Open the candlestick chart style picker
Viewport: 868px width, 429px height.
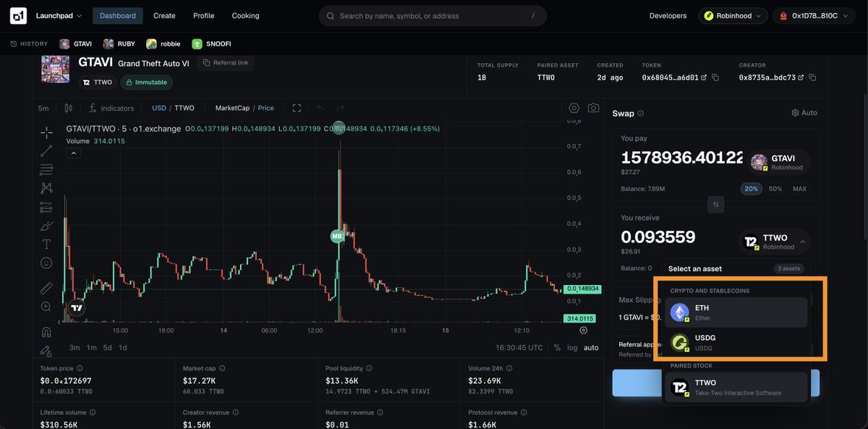(x=69, y=108)
